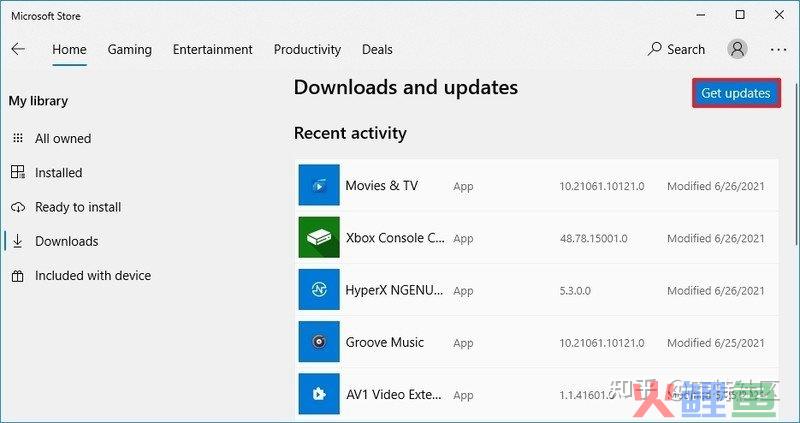
Task: Select Installed in My library
Action: point(58,172)
